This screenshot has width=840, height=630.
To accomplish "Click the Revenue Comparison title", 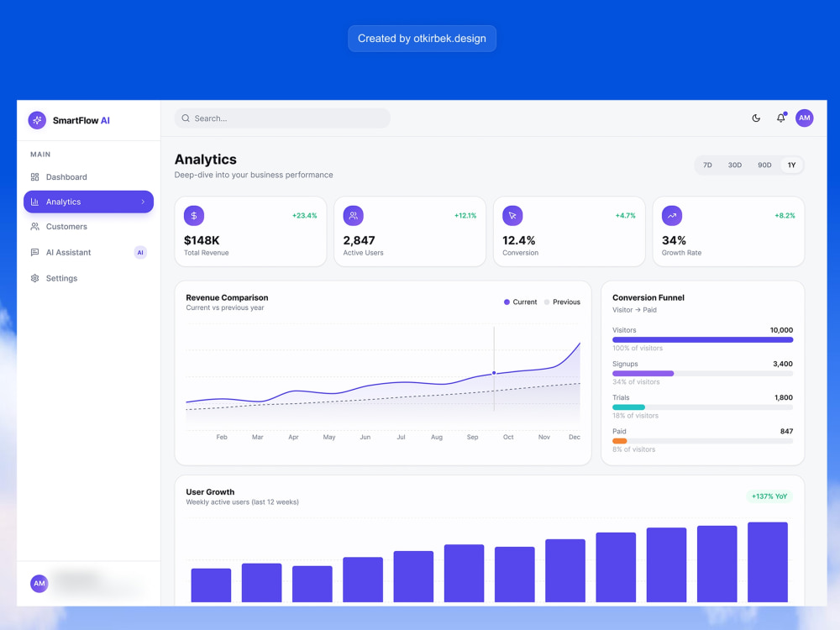I will 227,297.
